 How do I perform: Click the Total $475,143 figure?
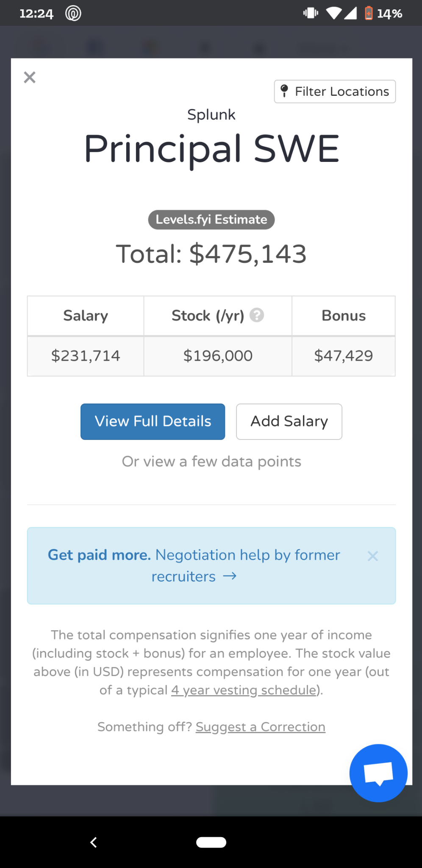[x=211, y=254]
